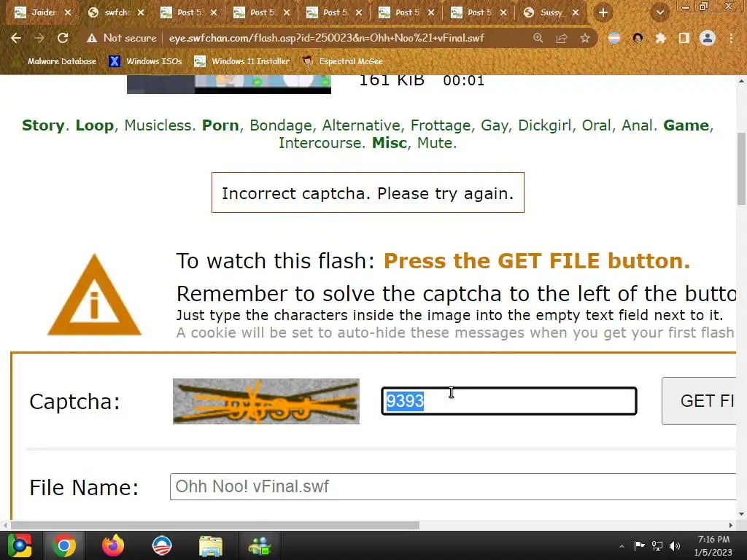This screenshot has height=560, width=747.
Task: Click the Game tag link
Action: [x=686, y=125]
